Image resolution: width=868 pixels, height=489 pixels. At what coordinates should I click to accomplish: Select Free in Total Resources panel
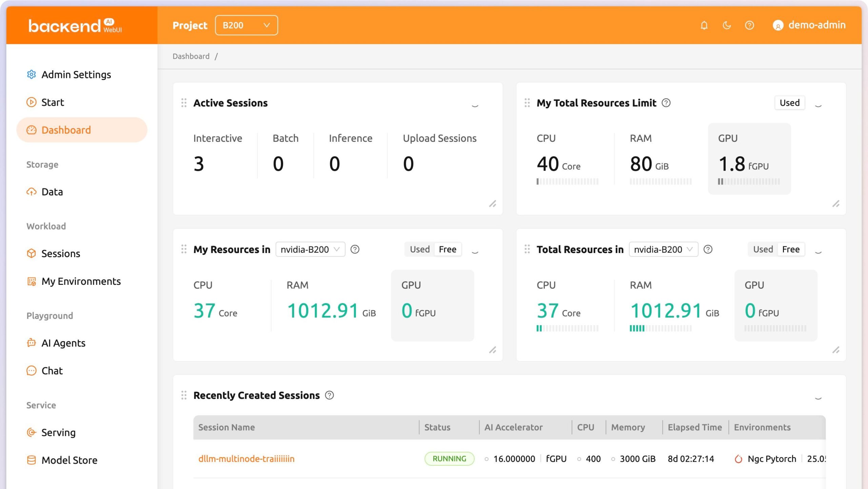click(x=791, y=249)
